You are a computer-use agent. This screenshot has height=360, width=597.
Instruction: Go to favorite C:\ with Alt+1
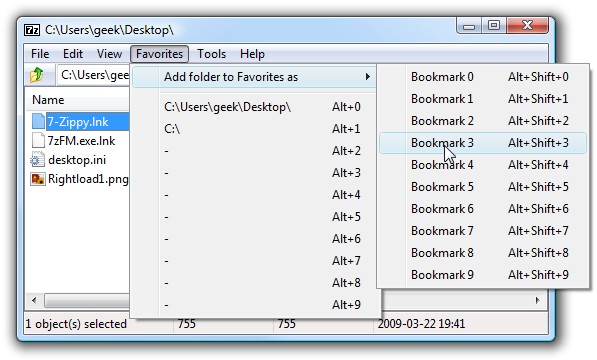point(254,129)
